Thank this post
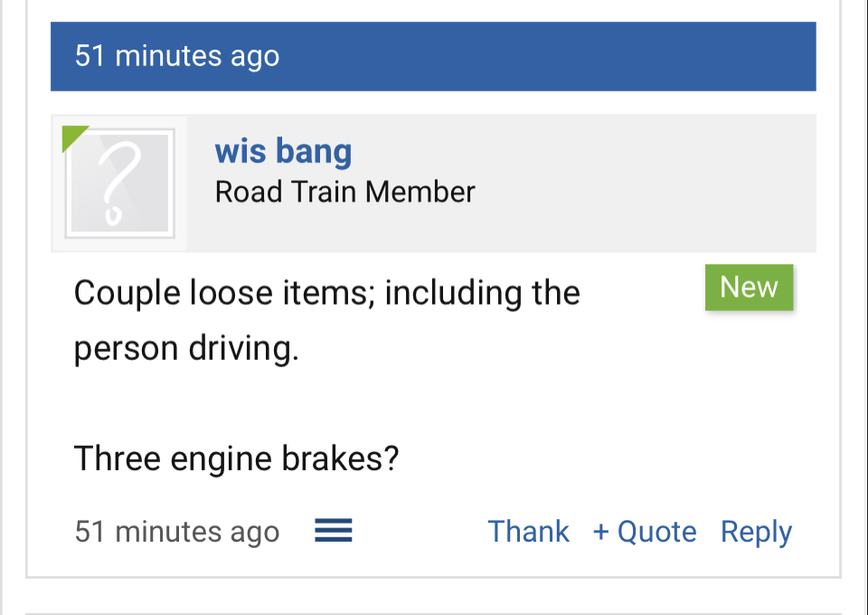 [528, 532]
